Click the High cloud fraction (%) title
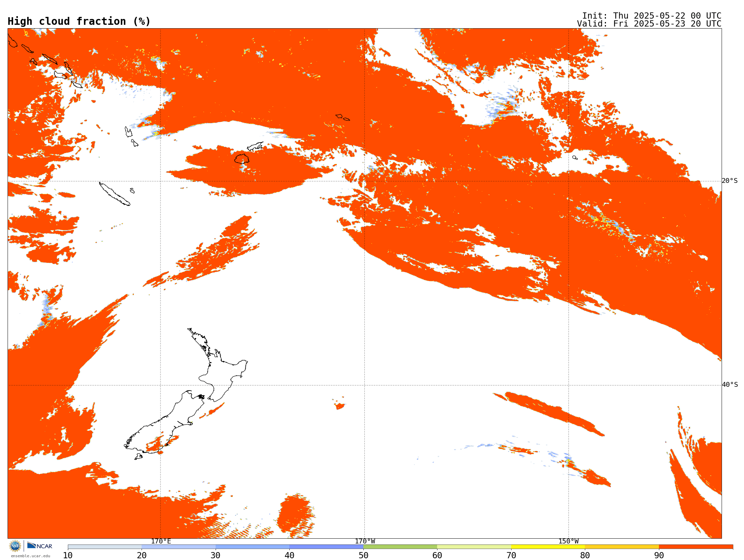 click(x=79, y=21)
